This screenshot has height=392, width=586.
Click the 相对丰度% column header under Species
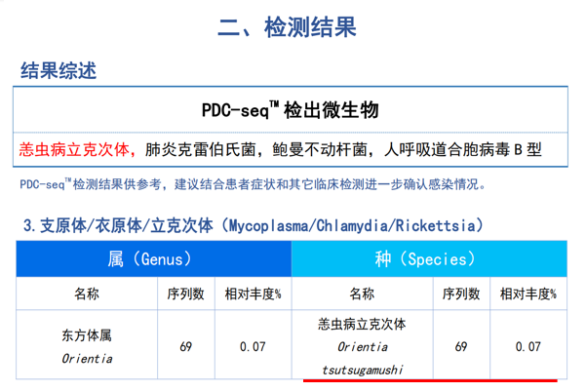tap(527, 294)
